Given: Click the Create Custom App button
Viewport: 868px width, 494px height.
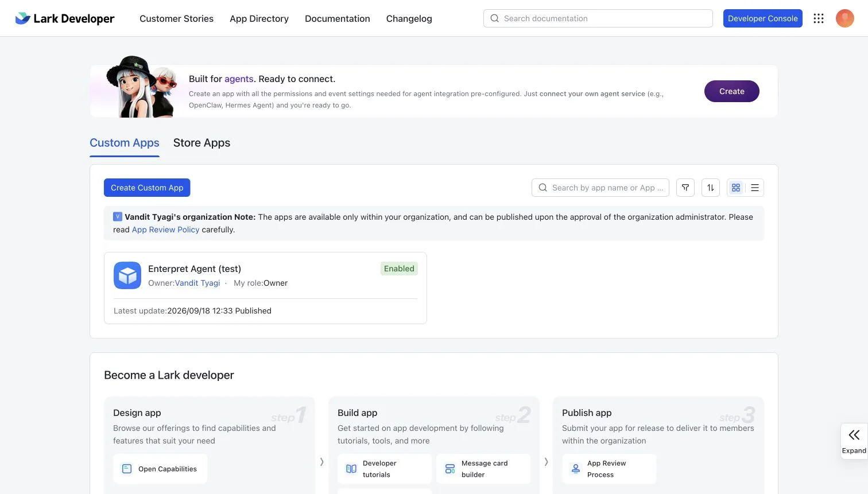Looking at the screenshot, I should 147,188.
